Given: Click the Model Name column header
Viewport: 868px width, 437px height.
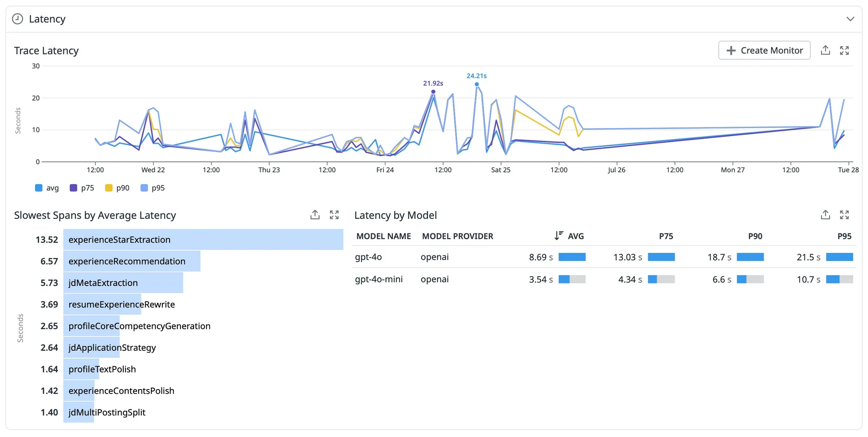Looking at the screenshot, I should pyautogui.click(x=384, y=236).
